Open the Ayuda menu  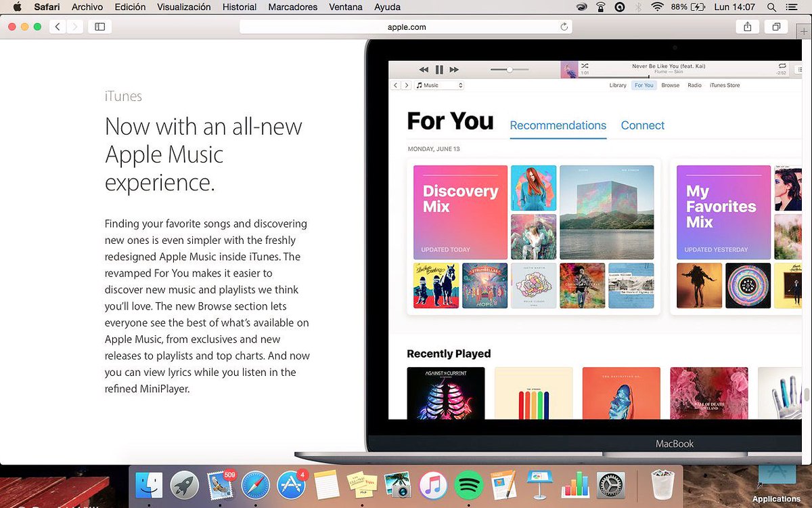pyautogui.click(x=387, y=7)
